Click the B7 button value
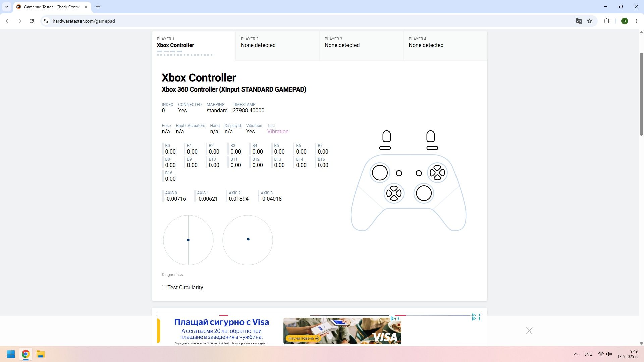 point(323,152)
